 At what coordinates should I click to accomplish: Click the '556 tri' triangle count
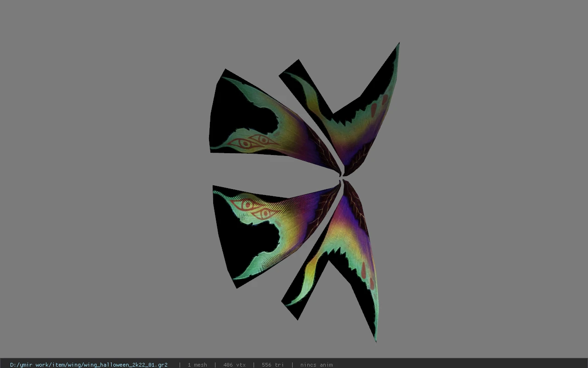coord(272,365)
